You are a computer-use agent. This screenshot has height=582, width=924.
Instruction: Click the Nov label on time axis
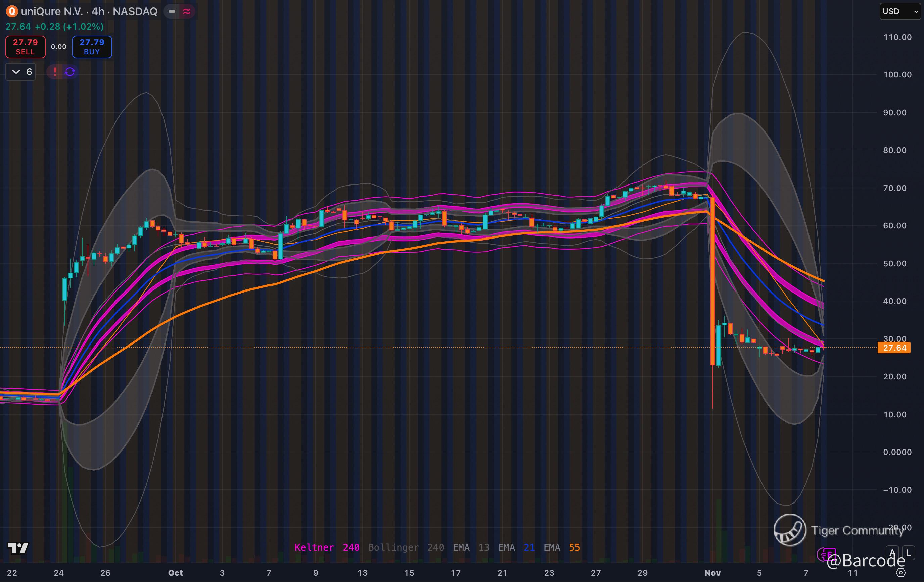coord(712,573)
